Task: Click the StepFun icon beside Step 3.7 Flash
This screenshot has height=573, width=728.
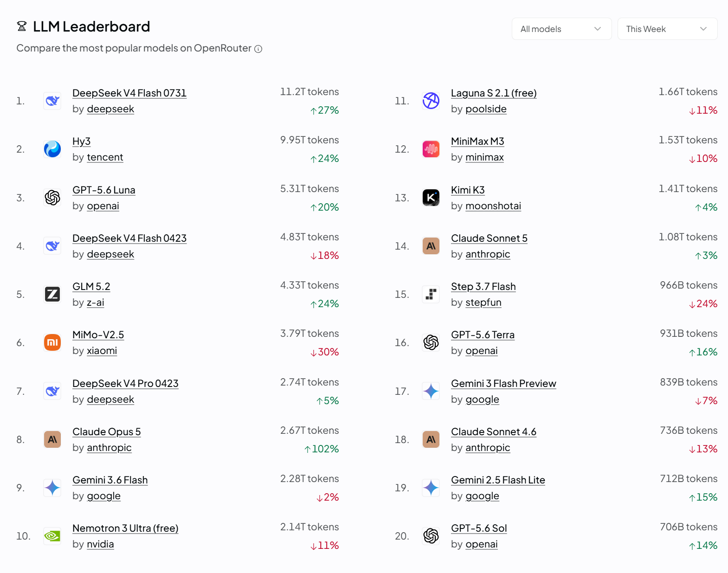Action: pyautogui.click(x=431, y=294)
